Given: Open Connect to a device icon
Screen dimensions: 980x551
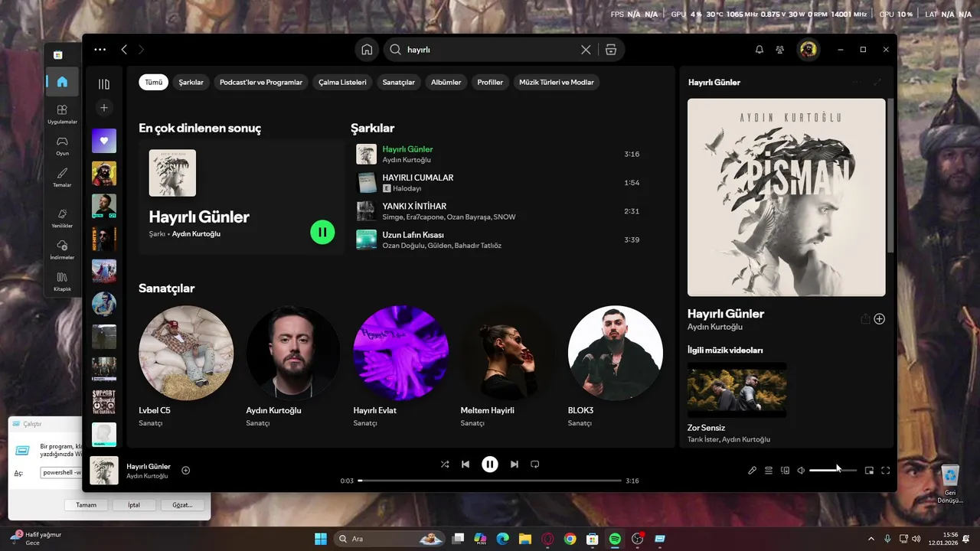Looking at the screenshot, I should point(785,471).
